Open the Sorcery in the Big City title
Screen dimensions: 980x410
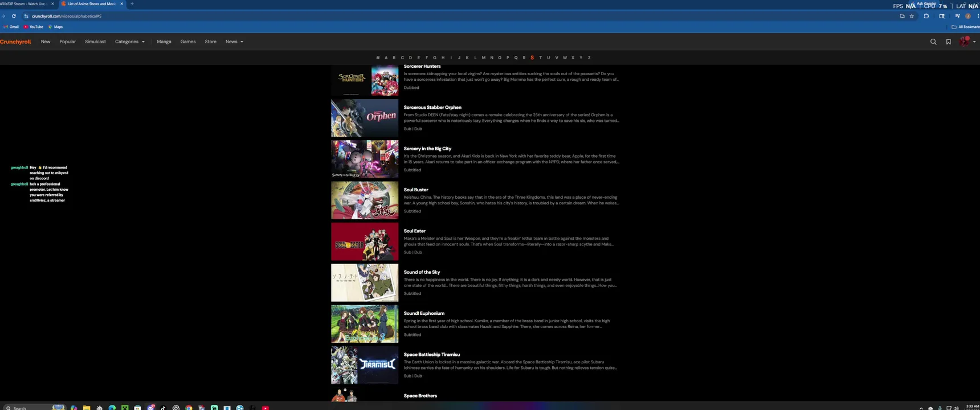click(x=427, y=149)
